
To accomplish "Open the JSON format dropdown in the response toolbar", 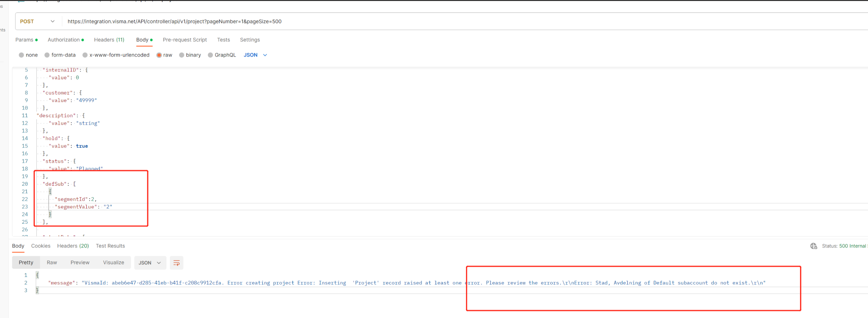I will coord(150,262).
